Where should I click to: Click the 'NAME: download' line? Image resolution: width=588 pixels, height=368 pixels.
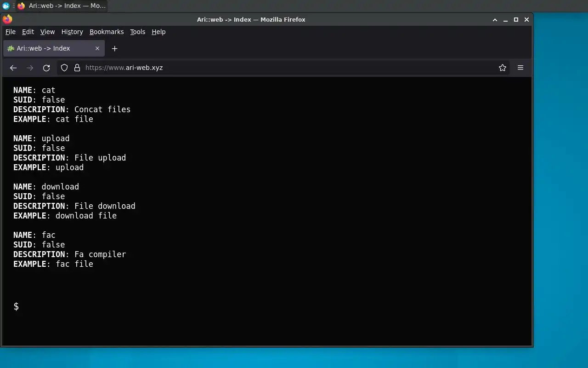(x=46, y=187)
